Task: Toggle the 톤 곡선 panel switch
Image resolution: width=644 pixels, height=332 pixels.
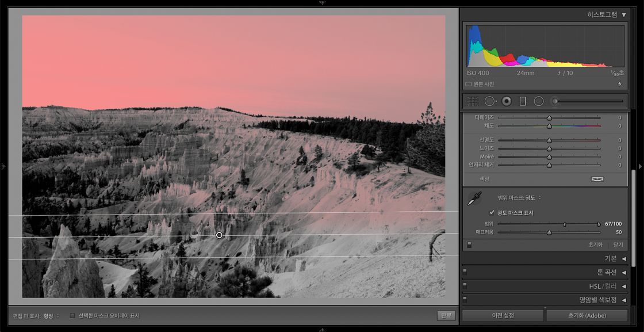Action: pos(465,272)
